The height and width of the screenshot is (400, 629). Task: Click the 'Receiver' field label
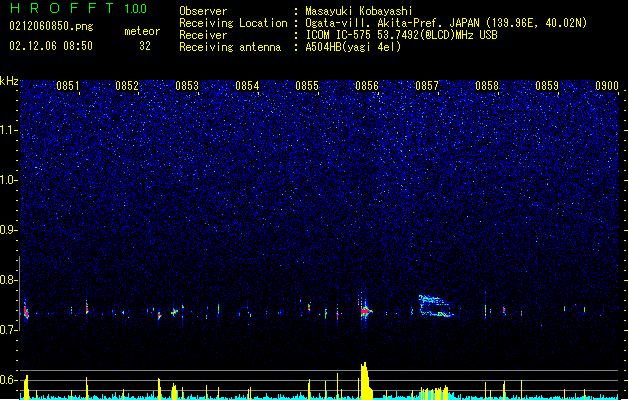203,35
